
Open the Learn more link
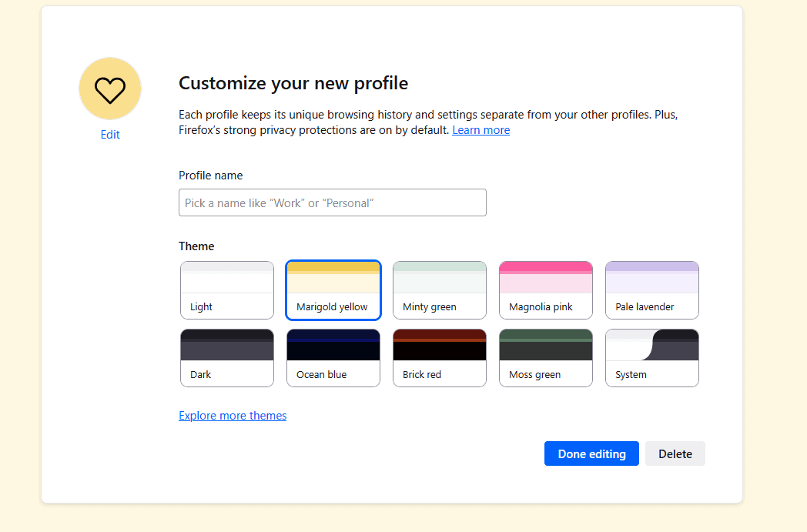[x=481, y=130]
